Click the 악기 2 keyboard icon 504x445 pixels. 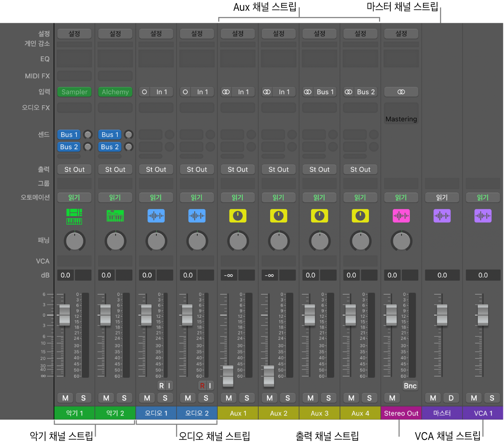pos(115,216)
